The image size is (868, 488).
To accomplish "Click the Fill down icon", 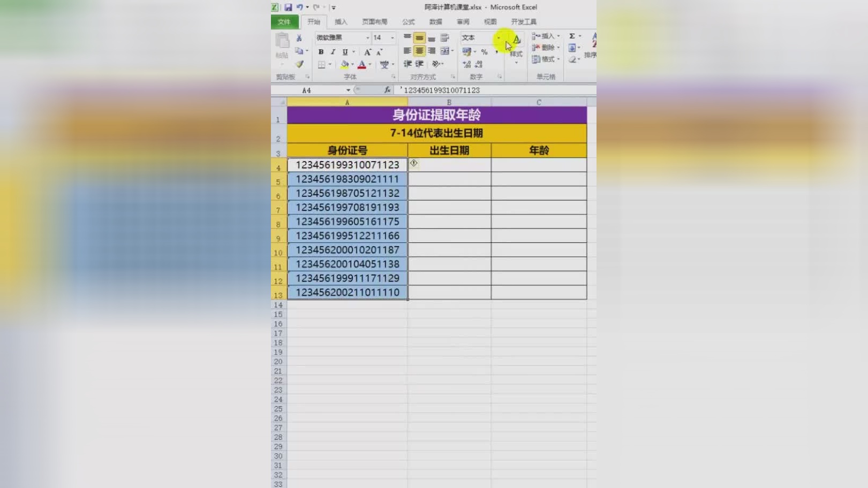I will tap(572, 48).
